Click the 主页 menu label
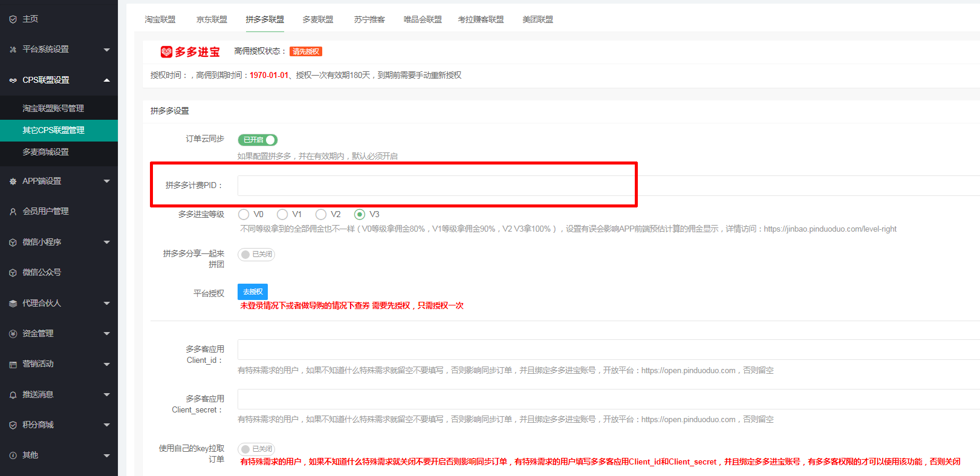 30,19
